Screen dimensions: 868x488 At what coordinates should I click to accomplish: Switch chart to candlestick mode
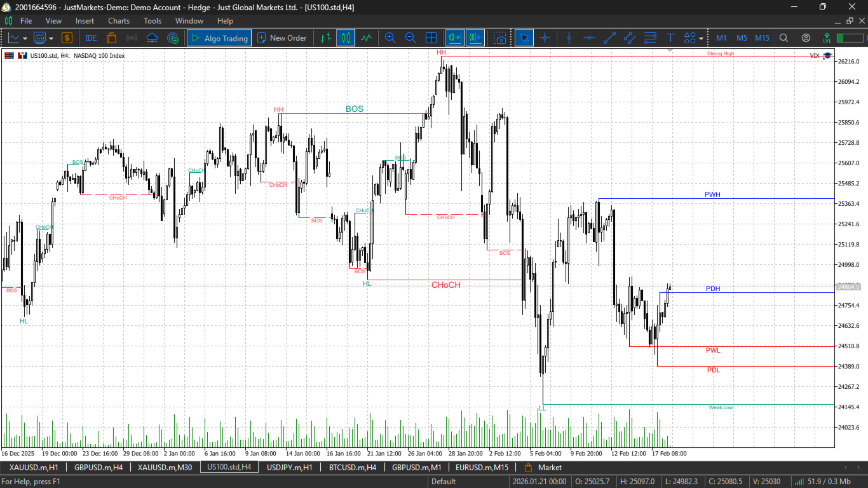(346, 38)
